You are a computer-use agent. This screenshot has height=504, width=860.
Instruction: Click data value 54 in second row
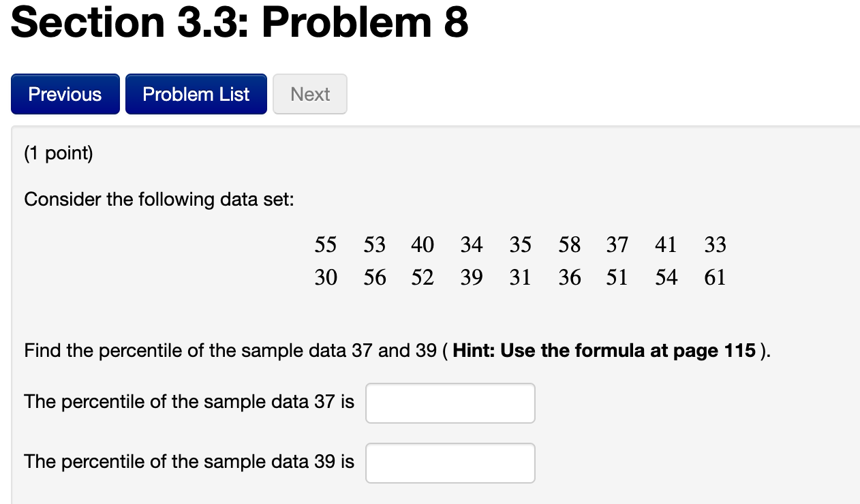(x=666, y=277)
